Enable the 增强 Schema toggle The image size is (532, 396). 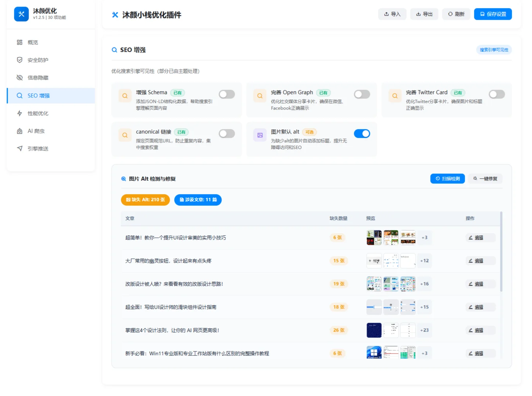pyautogui.click(x=227, y=94)
